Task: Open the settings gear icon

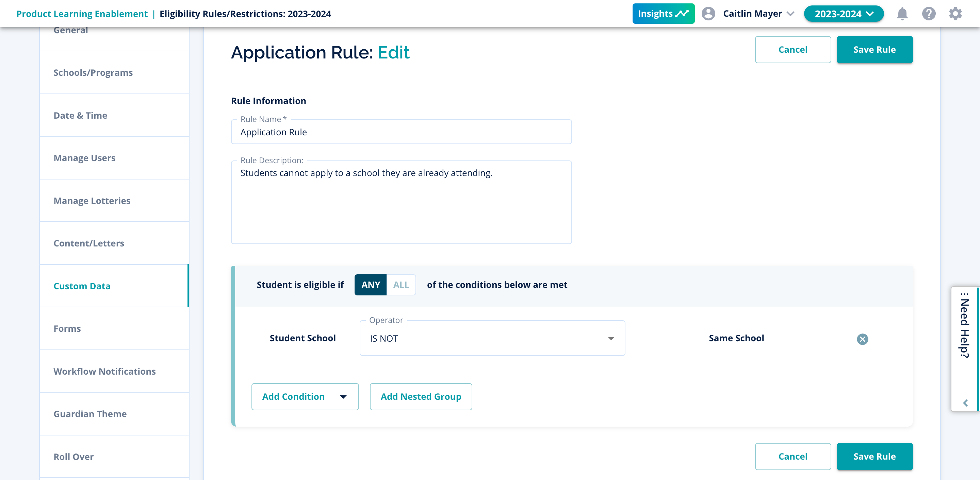Action: 955,14
